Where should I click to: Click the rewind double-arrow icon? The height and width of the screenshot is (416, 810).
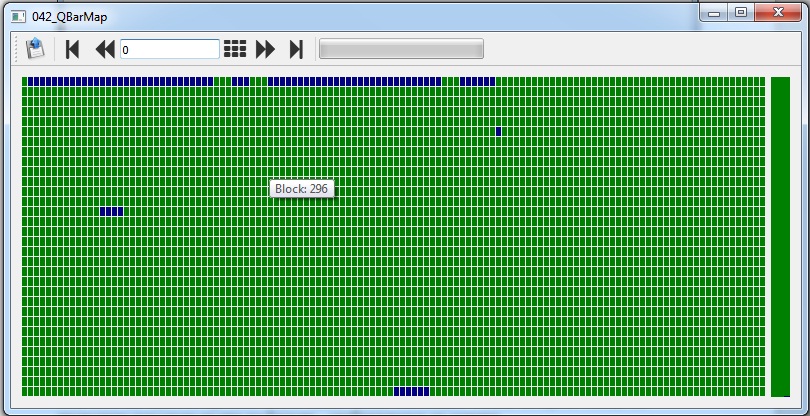(x=105, y=49)
